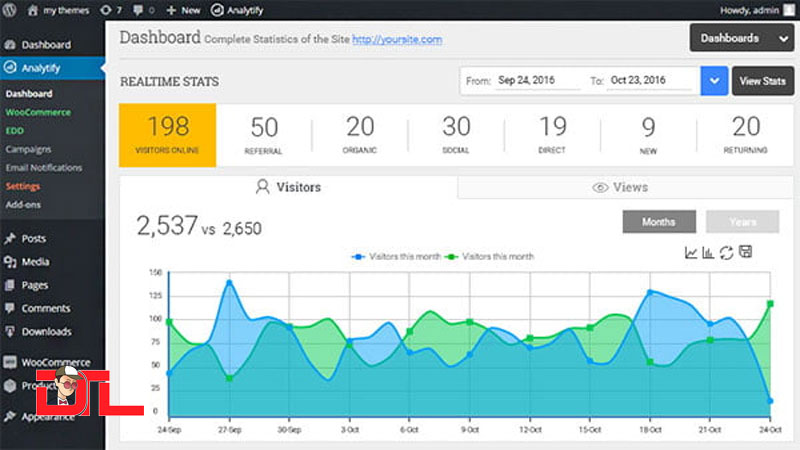Click the Pages sidebar icon
This screenshot has width=800, height=450.
(10, 285)
